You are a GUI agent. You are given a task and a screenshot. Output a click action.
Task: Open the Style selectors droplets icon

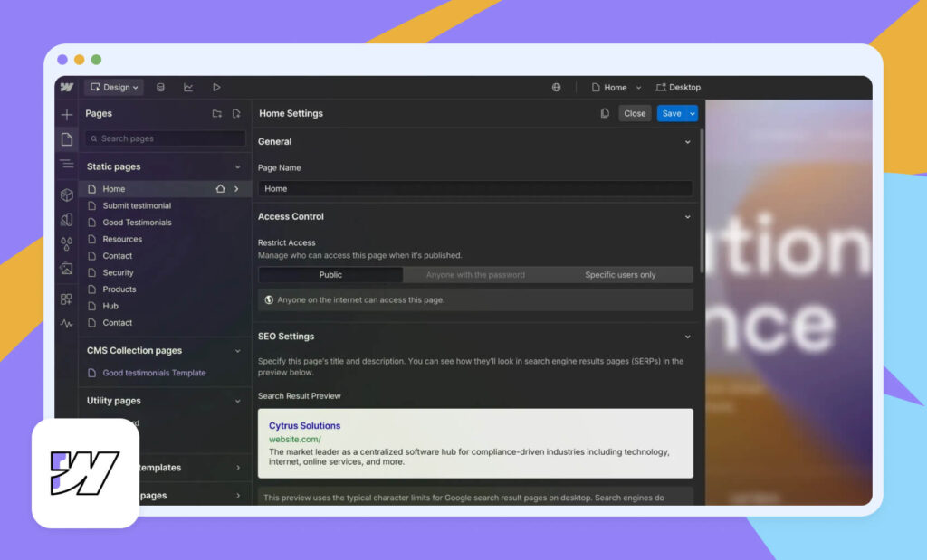67,243
